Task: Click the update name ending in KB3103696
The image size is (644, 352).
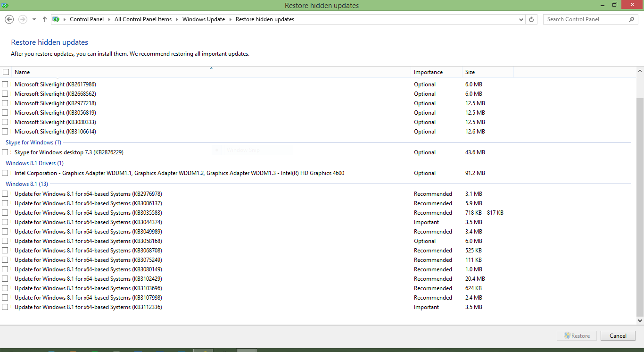Action: (88, 288)
